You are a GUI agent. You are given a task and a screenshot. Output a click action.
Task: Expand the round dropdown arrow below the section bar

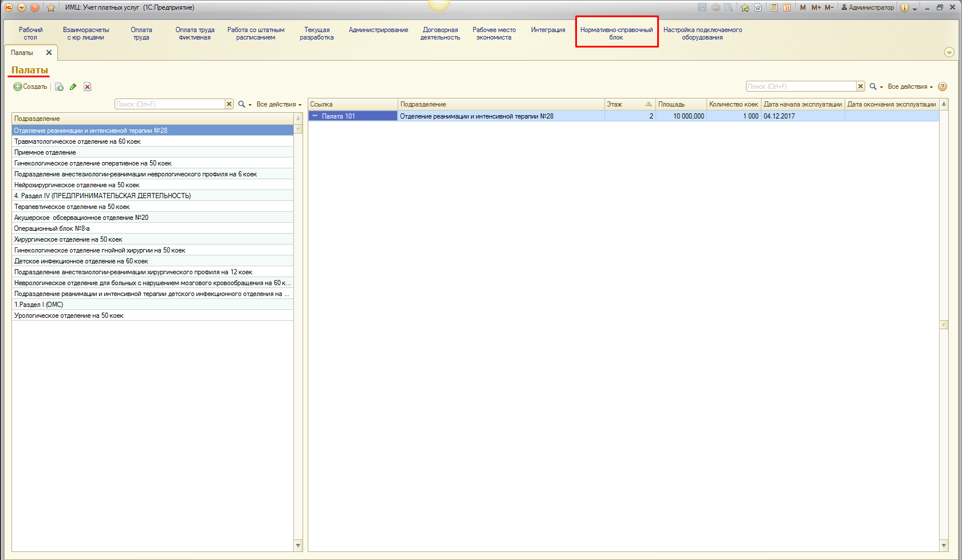click(x=949, y=53)
